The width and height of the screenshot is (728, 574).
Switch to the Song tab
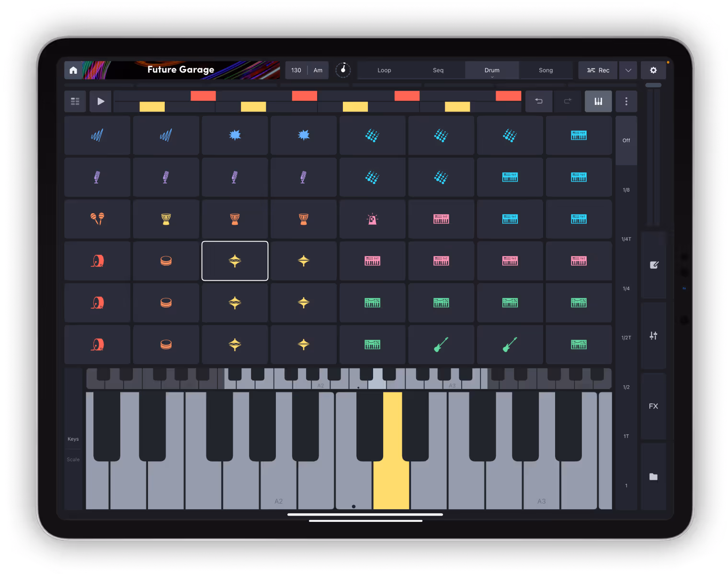tap(545, 70)
